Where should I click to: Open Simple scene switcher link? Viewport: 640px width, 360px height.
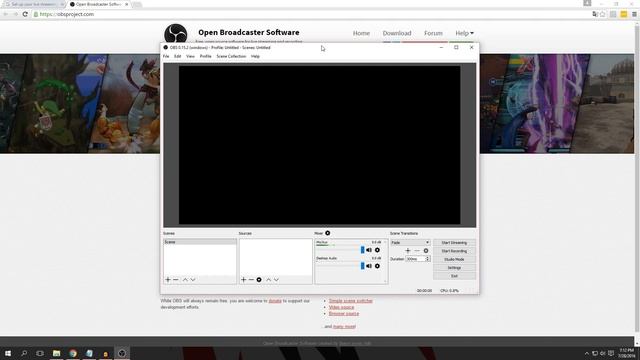click(351, 301)
